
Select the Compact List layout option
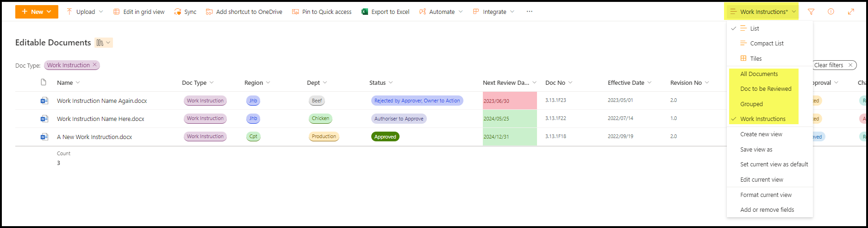tap(767, 43)
